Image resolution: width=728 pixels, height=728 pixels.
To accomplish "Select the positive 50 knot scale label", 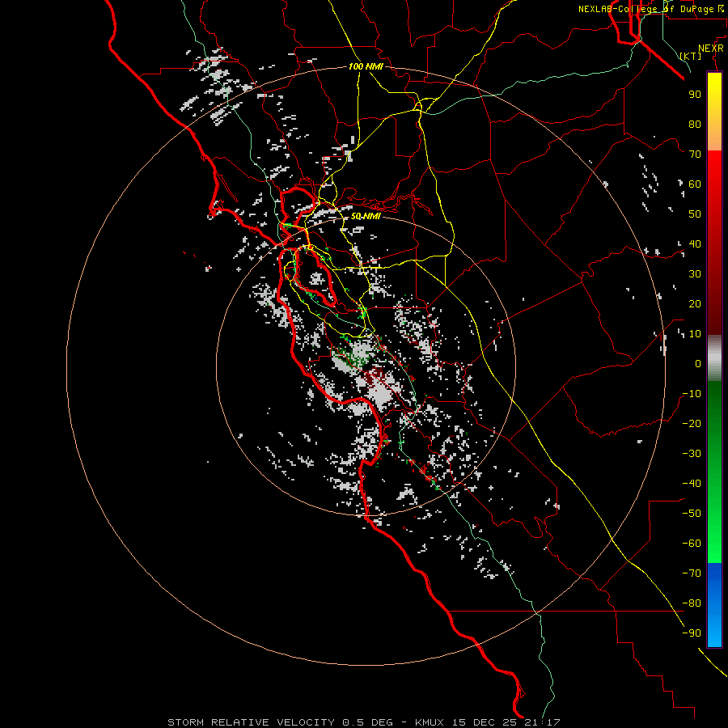I will click(x=695, y=214).
